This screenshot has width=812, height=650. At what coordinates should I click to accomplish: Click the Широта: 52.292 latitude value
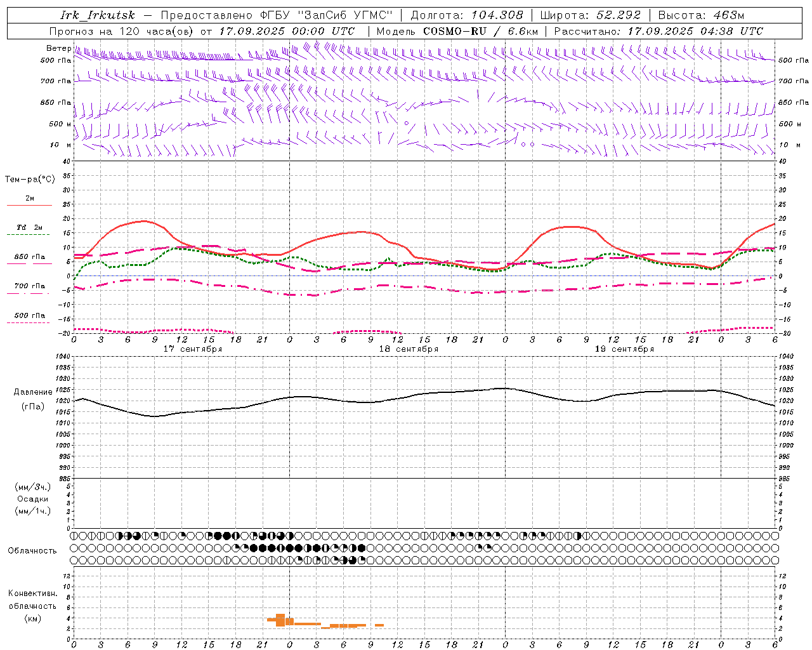[591, 15]
